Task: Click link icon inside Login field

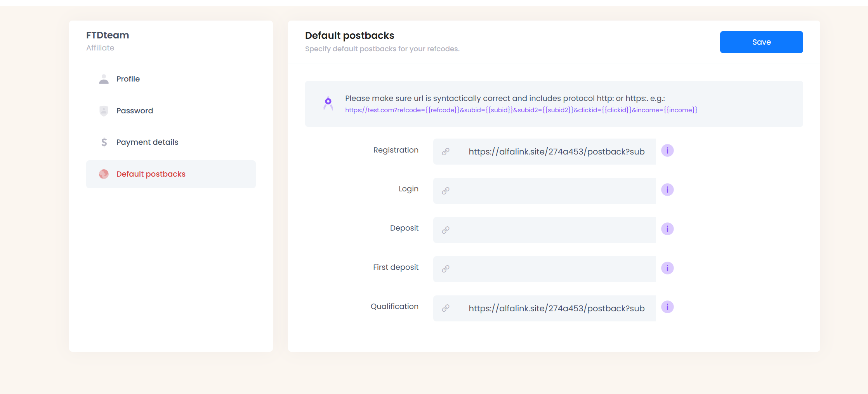Action: pos(446,191)
